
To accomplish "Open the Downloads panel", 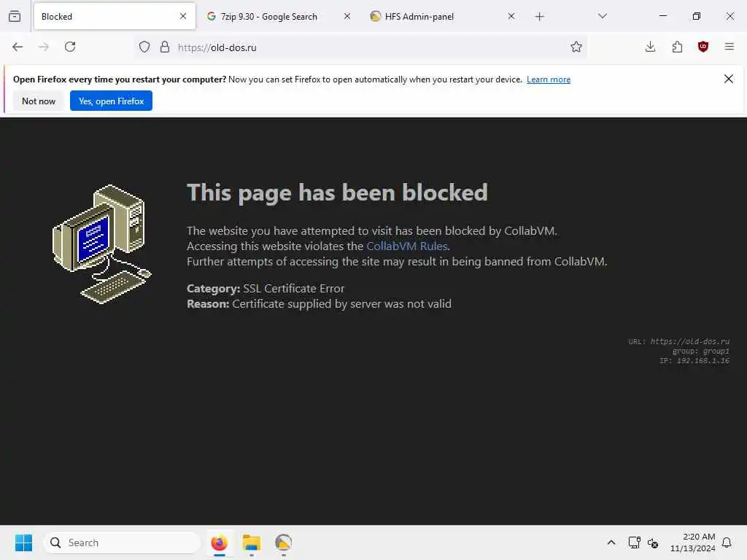I will 650,47.
